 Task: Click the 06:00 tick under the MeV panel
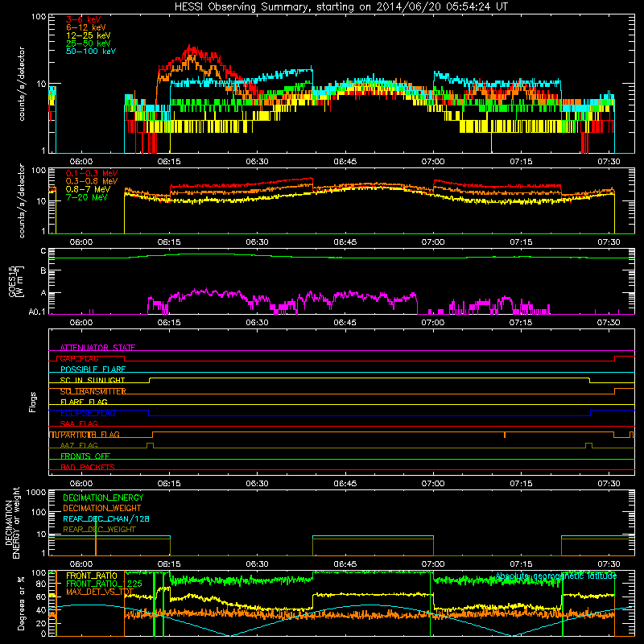(81, 242)
